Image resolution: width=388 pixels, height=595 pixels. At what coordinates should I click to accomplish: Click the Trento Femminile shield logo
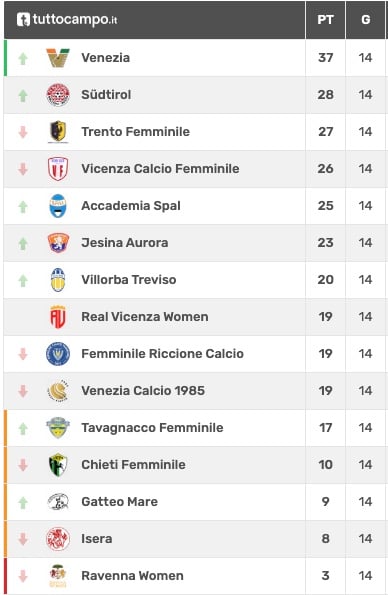click(58, 132)
